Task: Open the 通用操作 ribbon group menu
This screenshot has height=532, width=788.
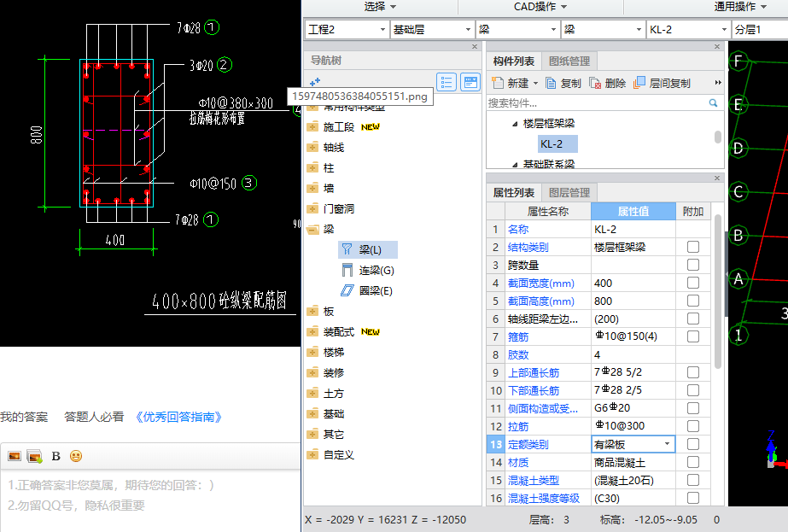Action: pos(741,7)
